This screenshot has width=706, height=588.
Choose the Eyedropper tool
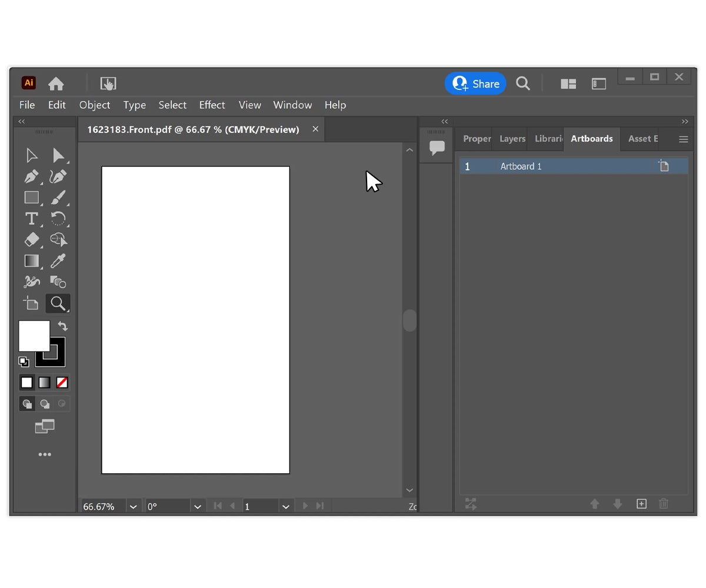tap(58, 260)
